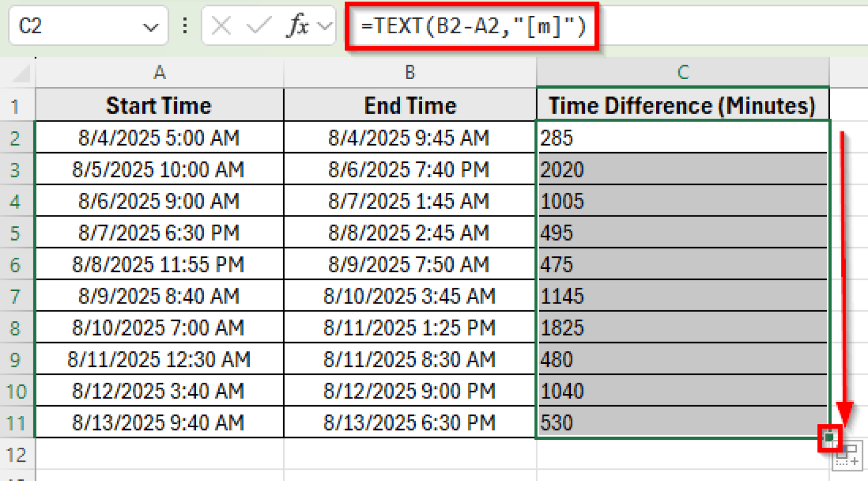
Task: Click the three-dot divider beside Name Box
Action: pos(185,26)
